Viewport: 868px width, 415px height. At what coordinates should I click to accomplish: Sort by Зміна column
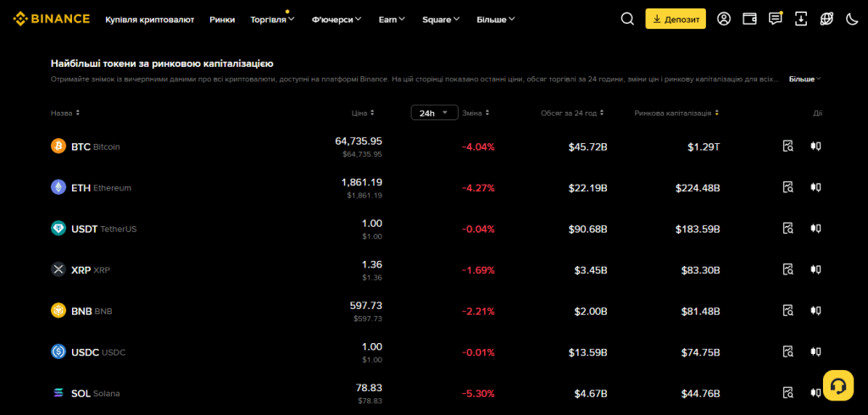coord(476,113)
